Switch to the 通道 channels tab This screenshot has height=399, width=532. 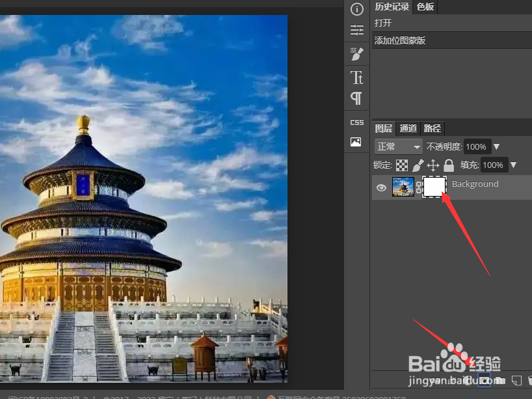[408, 128]
